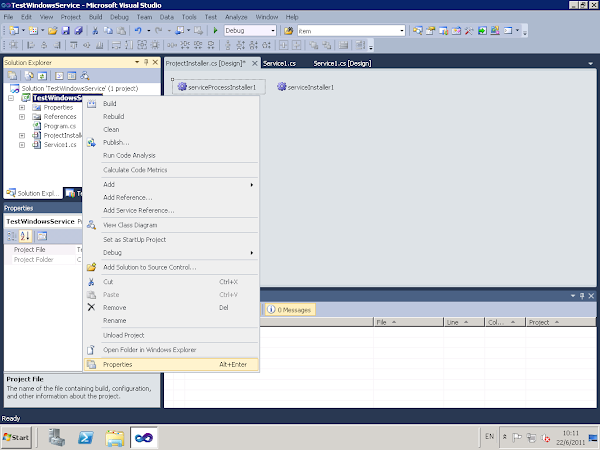Click the Refresh icon in Solution Explorer
The width and height of the screenshot is (600, 450).
coord(42,76)
